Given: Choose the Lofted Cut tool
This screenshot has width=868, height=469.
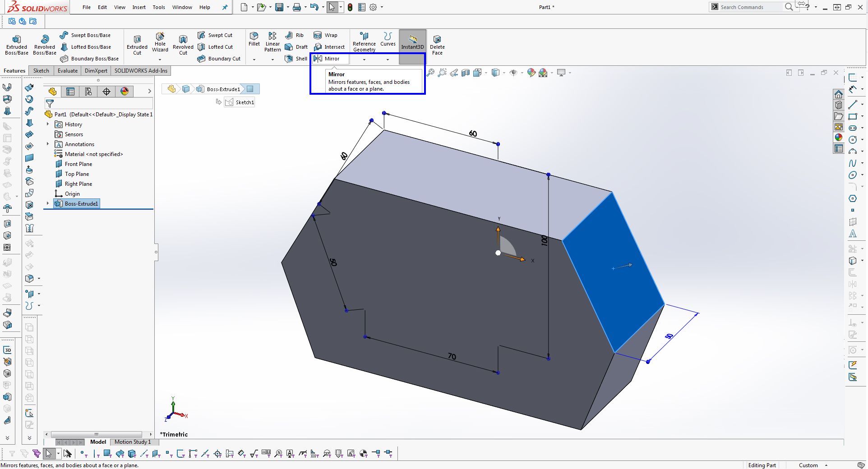Looking at the screenshot, I should click(x=215, y=47).
